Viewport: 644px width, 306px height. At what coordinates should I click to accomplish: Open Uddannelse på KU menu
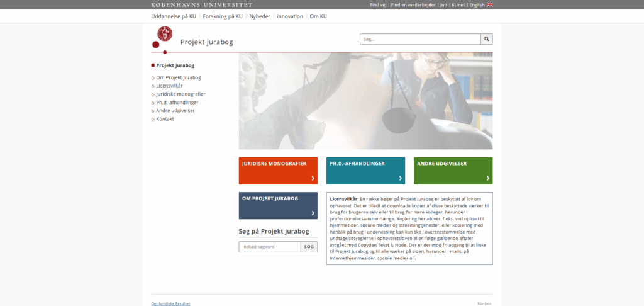tap(174, 16)
